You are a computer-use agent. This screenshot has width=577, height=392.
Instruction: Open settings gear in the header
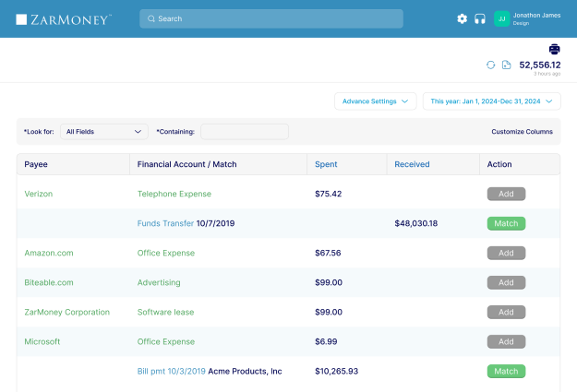point(463,18)
